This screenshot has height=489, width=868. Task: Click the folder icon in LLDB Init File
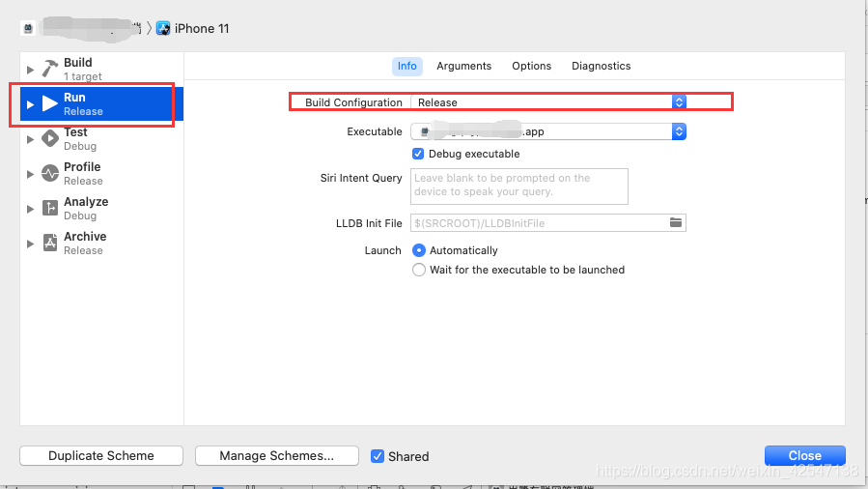tap(675, 222)
